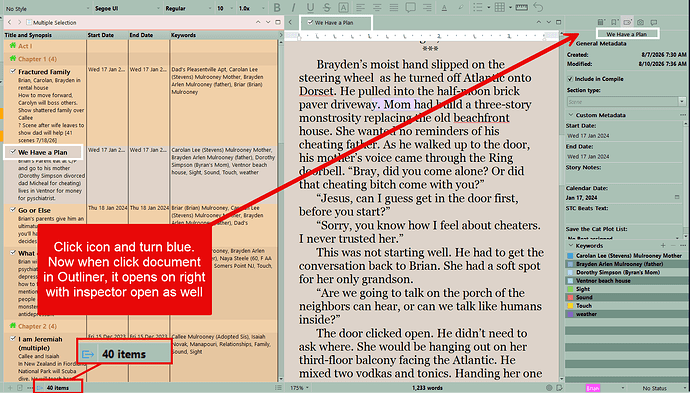Viewport: 690px width, 393px height.
Task: Center-align the text
Action: (x=377, y=7)
